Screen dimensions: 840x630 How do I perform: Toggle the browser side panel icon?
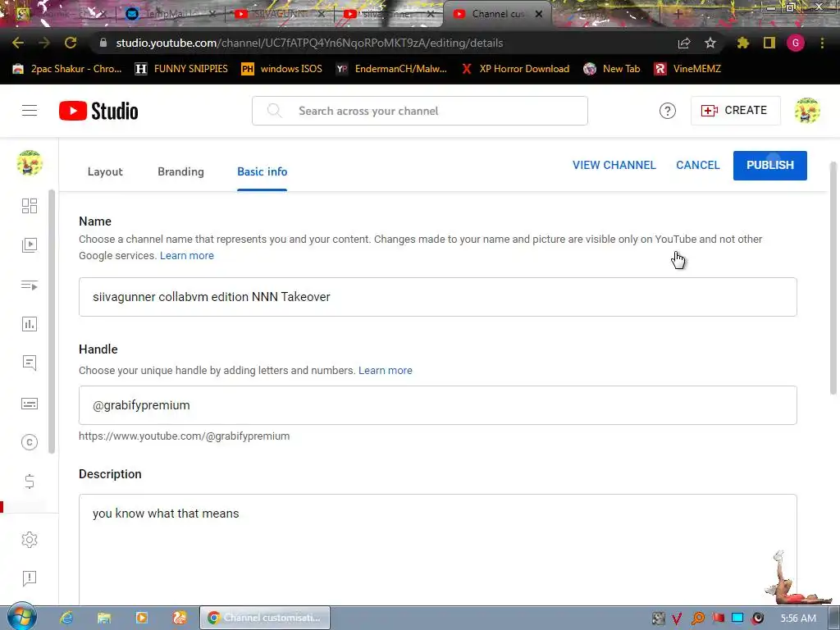[x=769, y=43]
